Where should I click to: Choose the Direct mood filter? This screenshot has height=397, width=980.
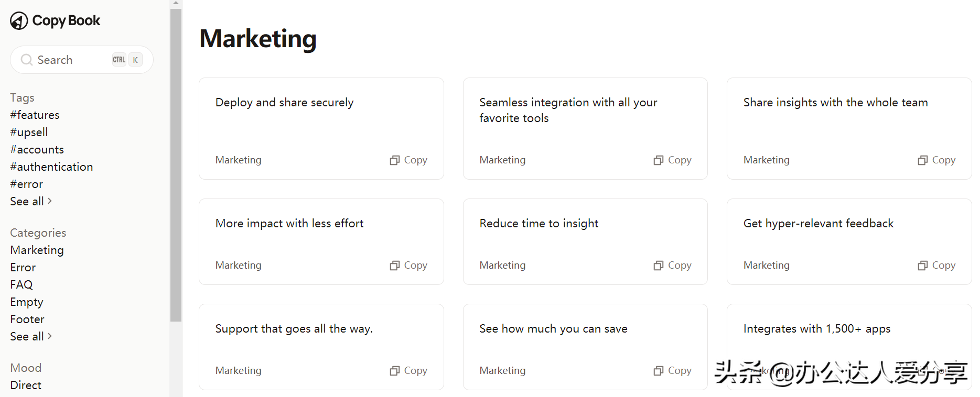click(26, 385)
